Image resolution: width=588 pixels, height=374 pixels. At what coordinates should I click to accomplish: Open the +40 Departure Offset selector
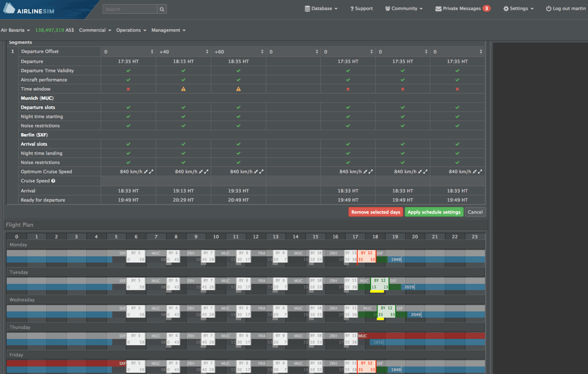click(183, 52)
